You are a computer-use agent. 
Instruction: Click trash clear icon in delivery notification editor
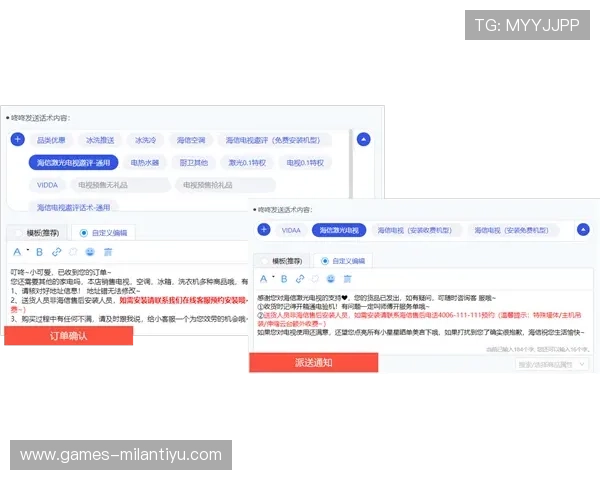click(347, 279)
